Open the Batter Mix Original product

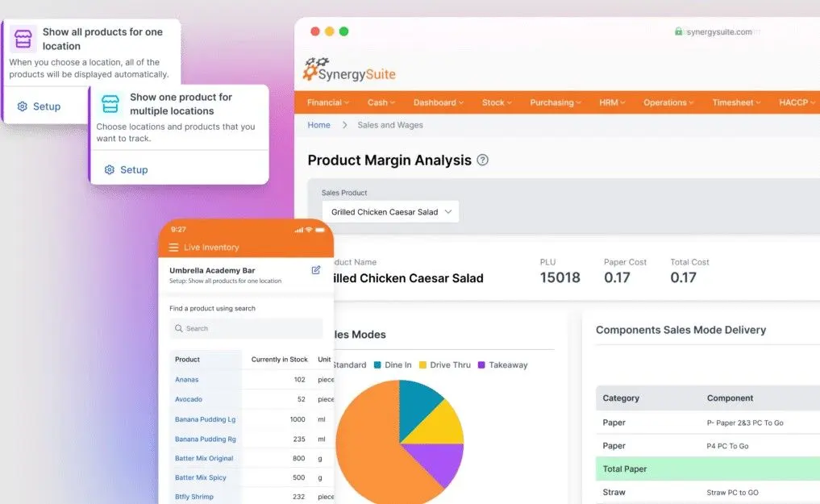204,458
